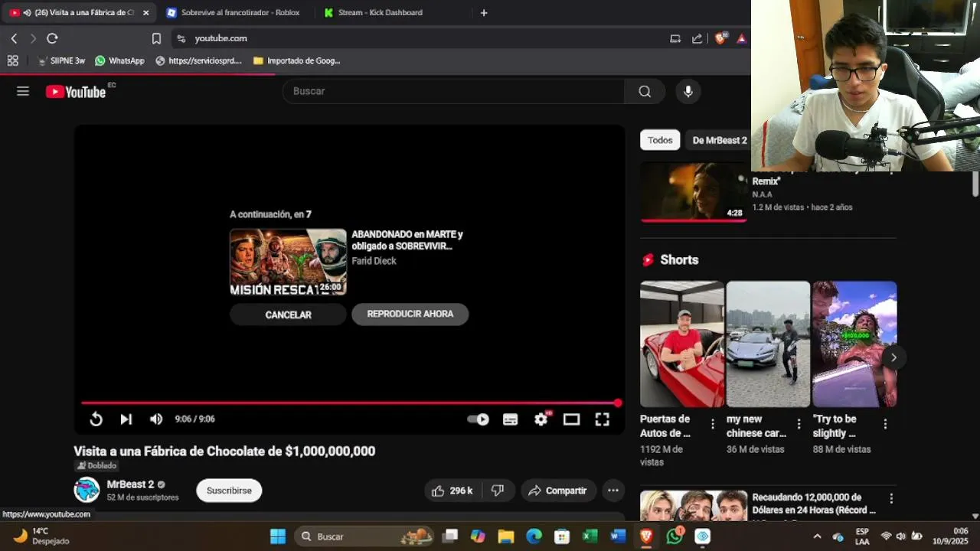The width and height of the screenshot is (980, 551).
Task: Like the video (296 k)
Action: click(x=452, y=491)
